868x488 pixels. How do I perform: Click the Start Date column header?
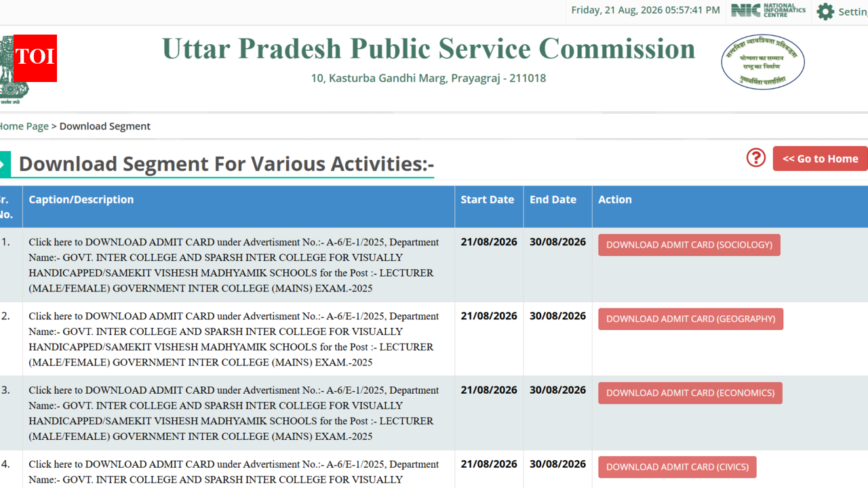(488, 199)
